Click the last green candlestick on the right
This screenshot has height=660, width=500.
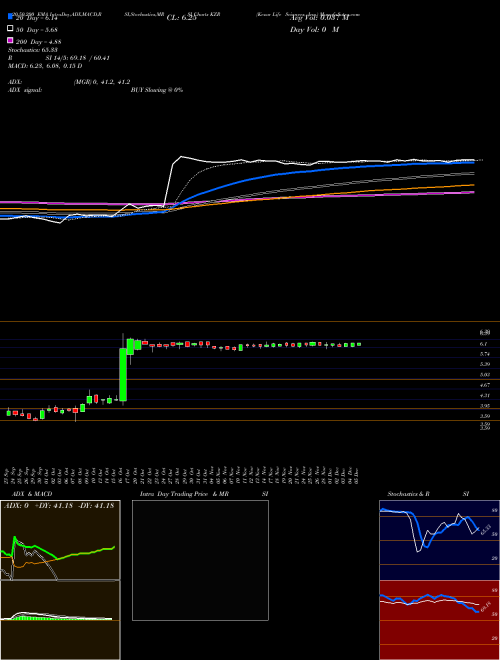click(x=359, y=344)
